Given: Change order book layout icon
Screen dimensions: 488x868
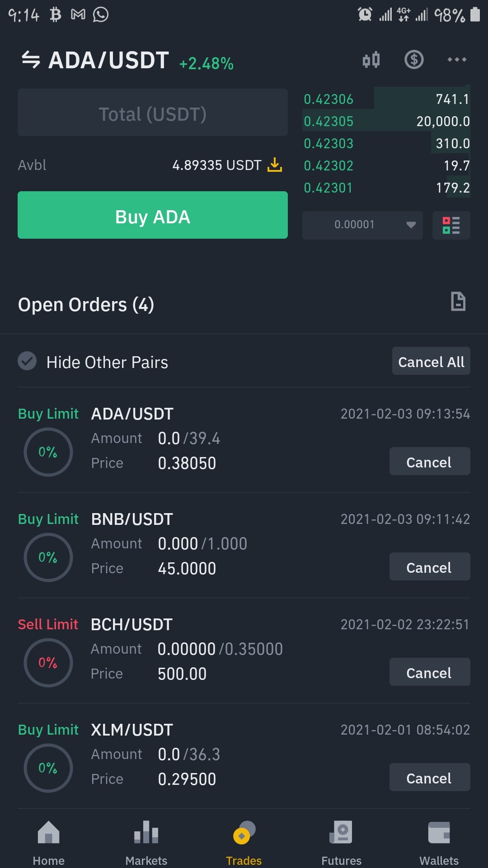Looking at the screenshot, I should pos(451,225).
